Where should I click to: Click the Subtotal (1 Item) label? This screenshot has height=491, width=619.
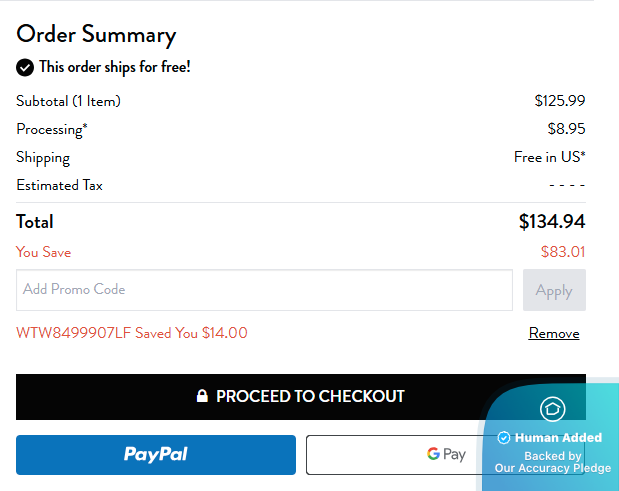pyautogui.click(x=68, y=101)
